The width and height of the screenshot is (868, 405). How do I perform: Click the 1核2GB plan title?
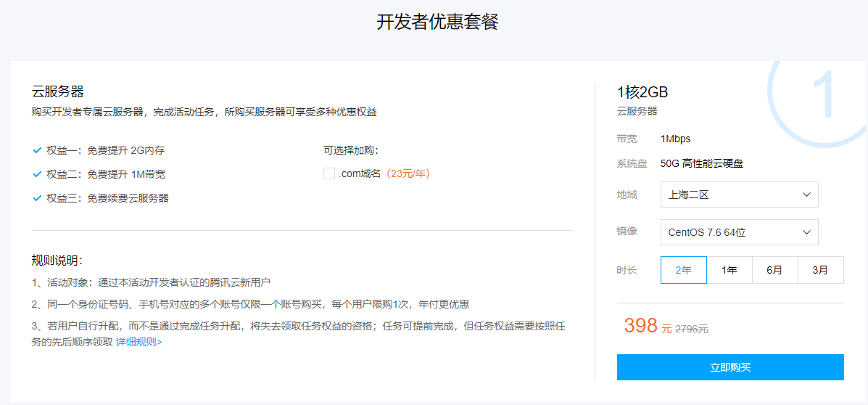point(642,92)
